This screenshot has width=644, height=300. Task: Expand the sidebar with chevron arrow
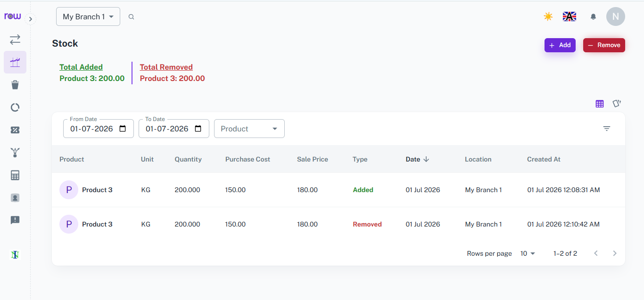tap(30, 19)
